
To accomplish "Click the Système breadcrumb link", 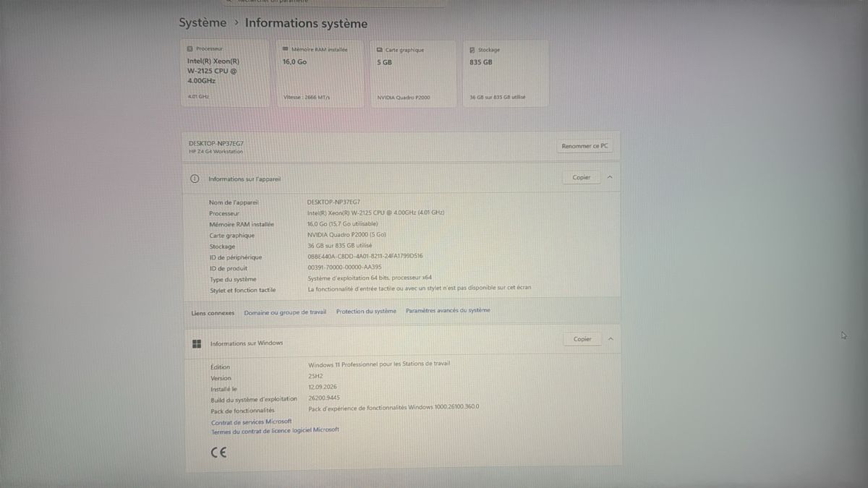I will click(203, 23).
